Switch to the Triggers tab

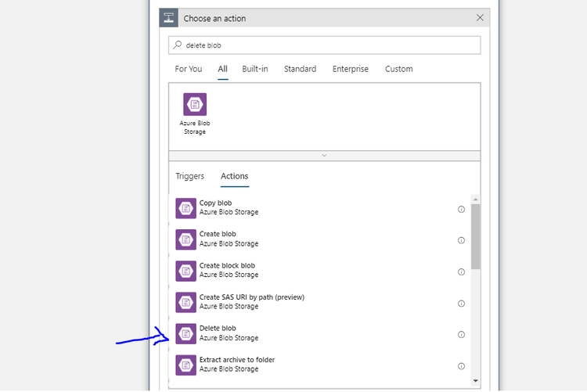(x=190, y=176)
